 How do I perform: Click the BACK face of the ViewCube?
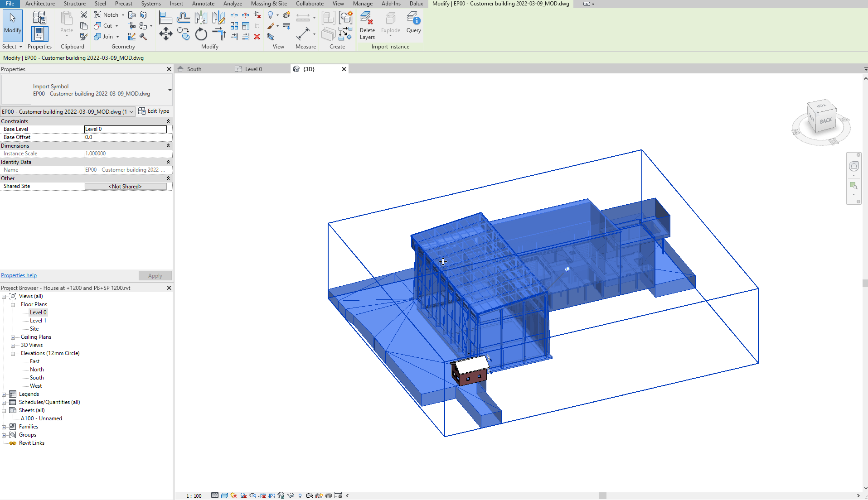click(x=825, y=121)
